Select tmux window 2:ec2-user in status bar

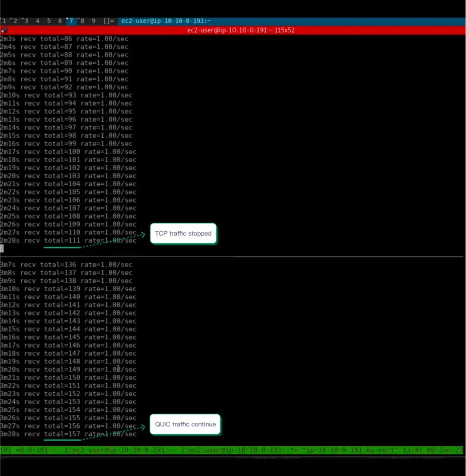pyautogui.click(x=240, y=450)
